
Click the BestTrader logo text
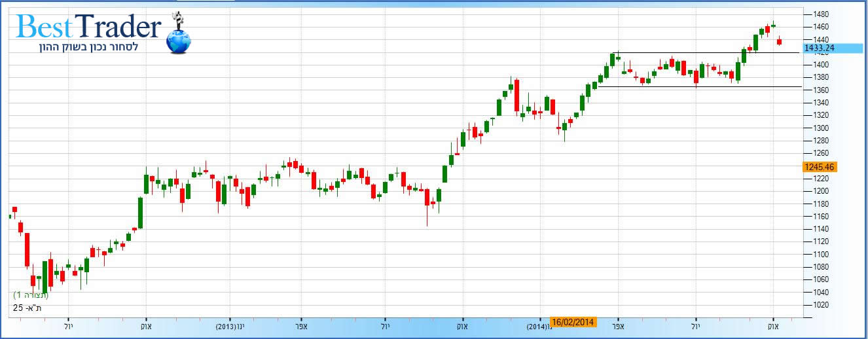click(88, 27)
